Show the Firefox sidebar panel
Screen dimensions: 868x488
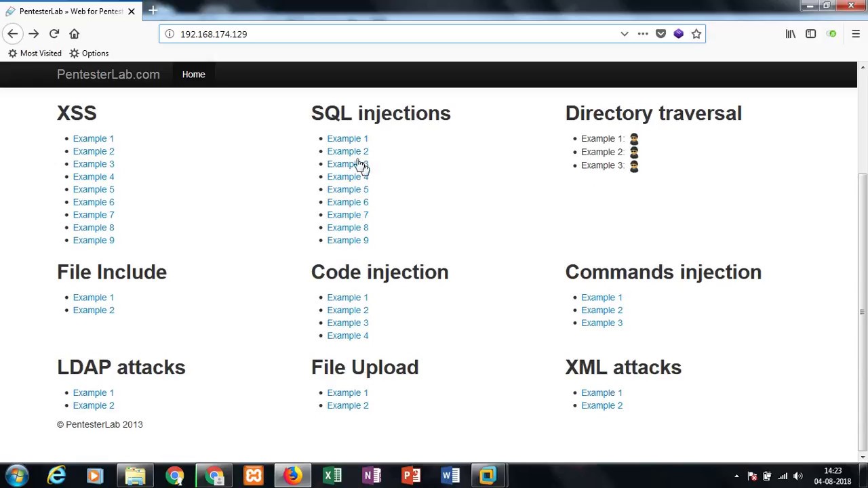click(810, 34)
